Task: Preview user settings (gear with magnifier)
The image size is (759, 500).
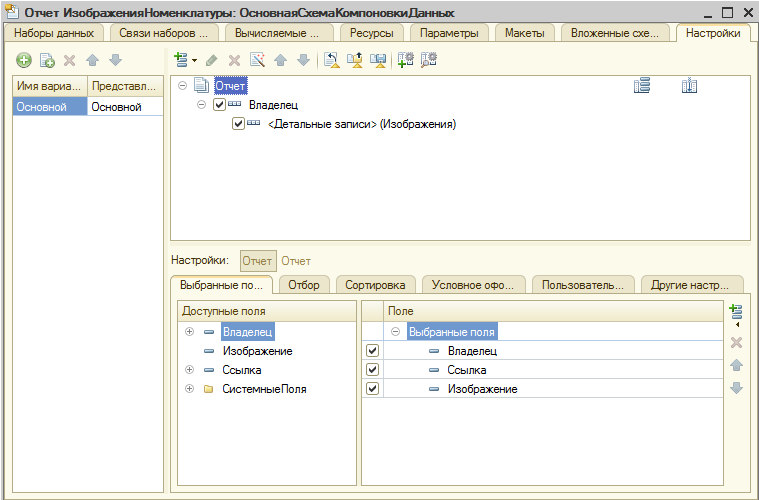Action: pos(429,60)
